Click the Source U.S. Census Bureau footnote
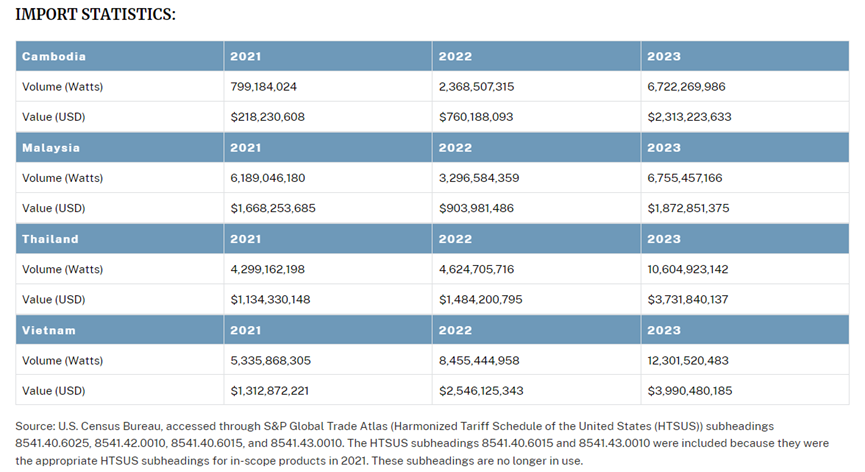865x472 pixels. click(x=422, y=443)
